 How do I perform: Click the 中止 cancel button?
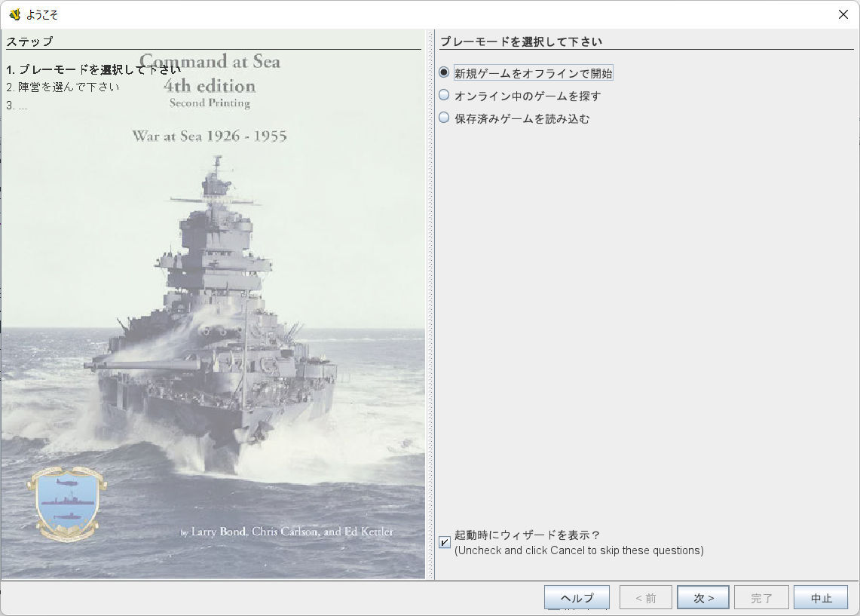click(x=821, y=597)
